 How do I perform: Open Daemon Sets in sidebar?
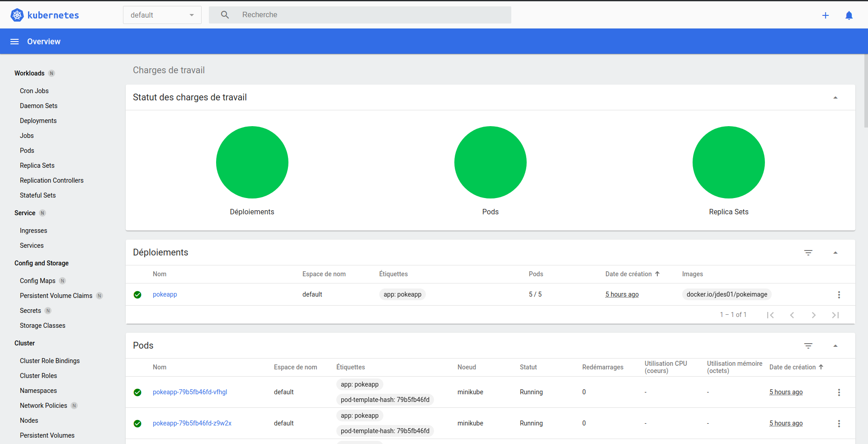coord(39,106)
